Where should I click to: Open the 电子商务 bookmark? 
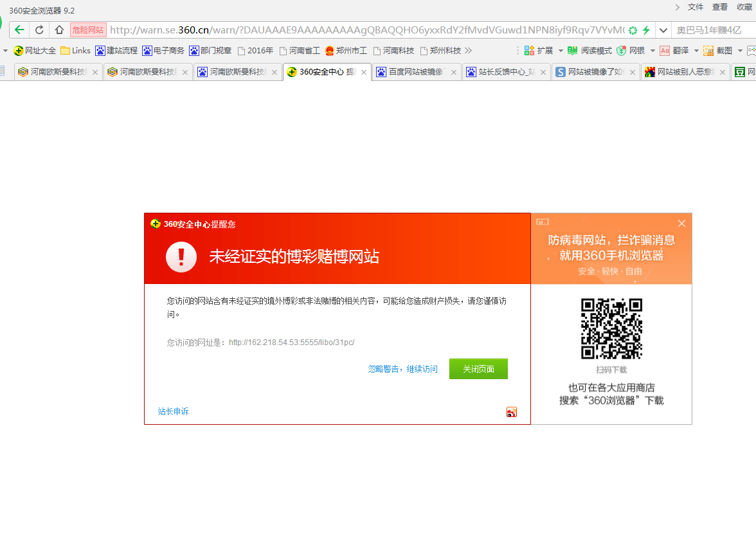click(163, 51)
